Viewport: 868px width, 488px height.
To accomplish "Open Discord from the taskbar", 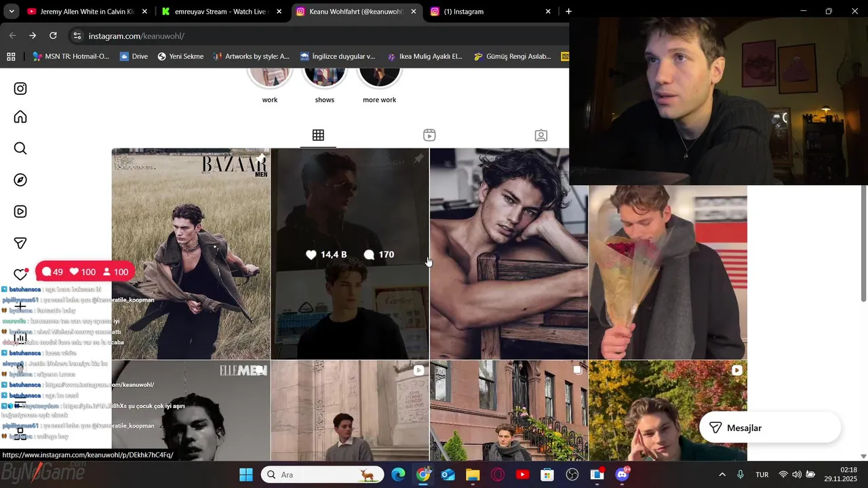I will click(622, 474).
